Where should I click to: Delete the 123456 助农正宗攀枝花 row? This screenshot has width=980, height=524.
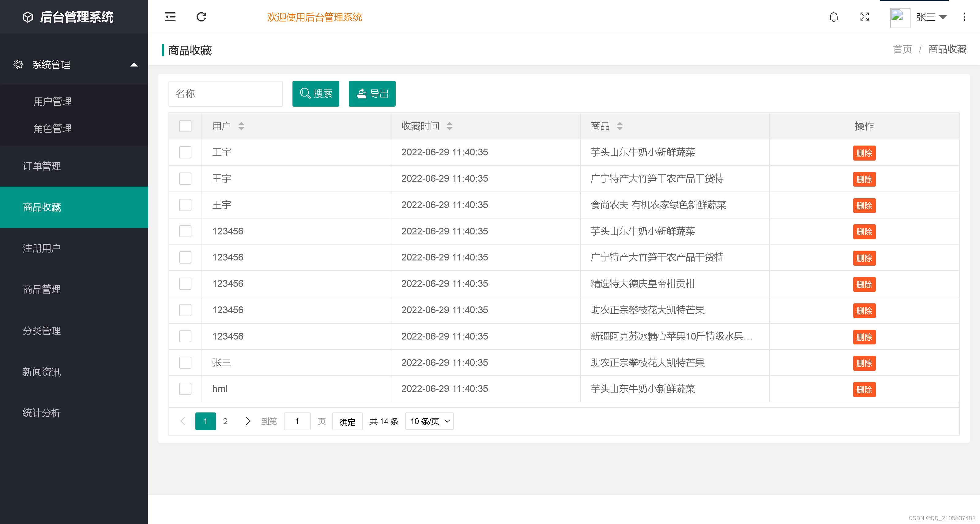pyautogui.click(x=864, y=310)
